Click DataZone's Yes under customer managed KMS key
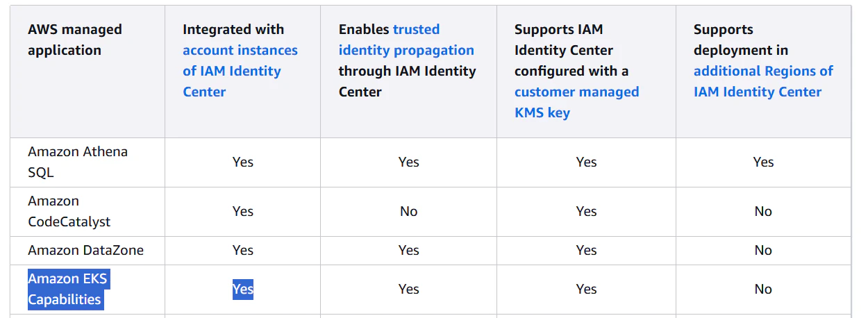 click(x=586, y=250)
